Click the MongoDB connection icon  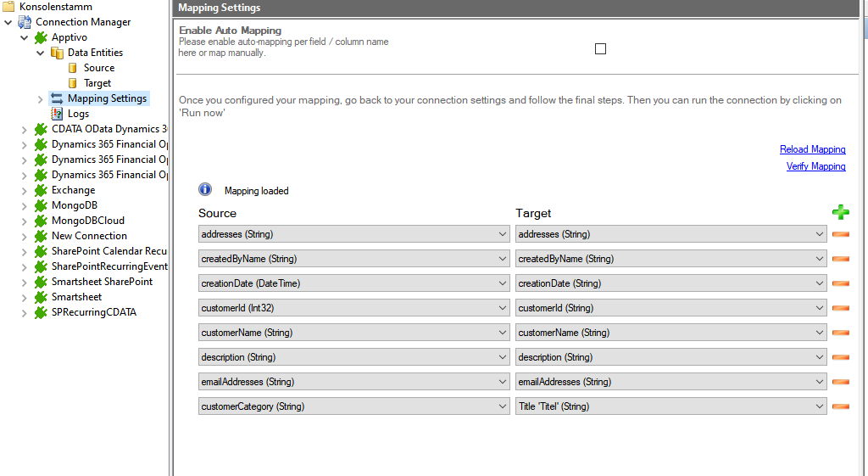(x=41, y=205)
